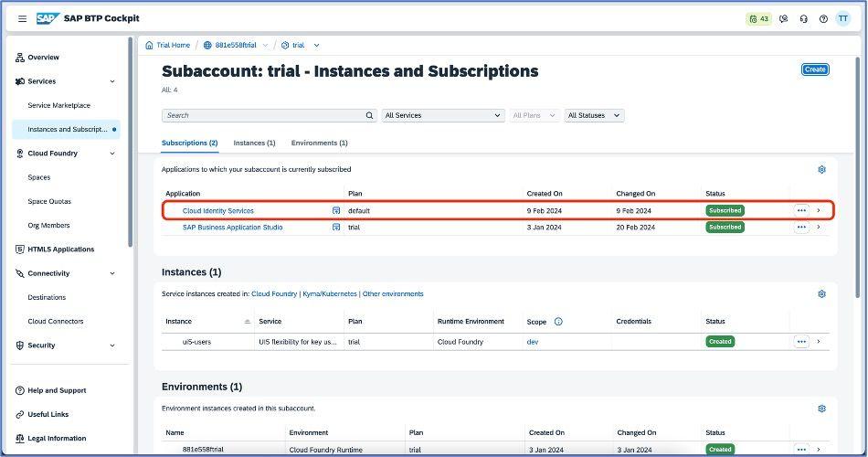Select Instances and Subscriptions sidebar item
868x457 pixels.
(67, 130)
